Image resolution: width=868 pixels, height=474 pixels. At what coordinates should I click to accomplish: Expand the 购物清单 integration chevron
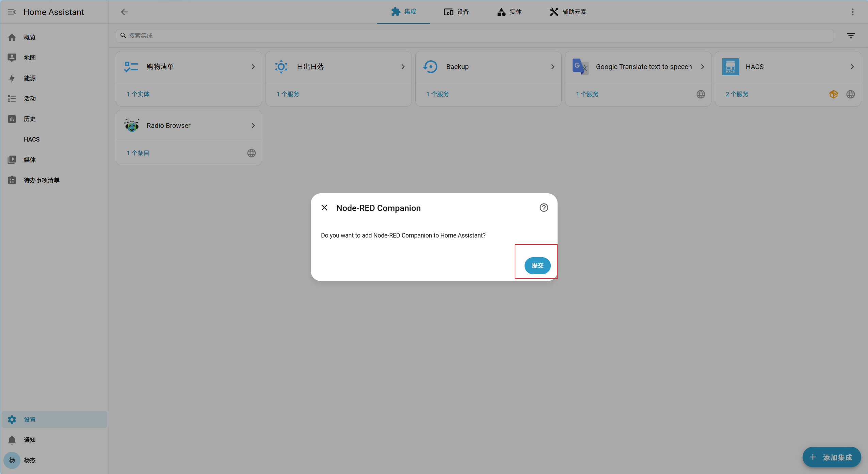pyautogui.click(x=253, y=67)
